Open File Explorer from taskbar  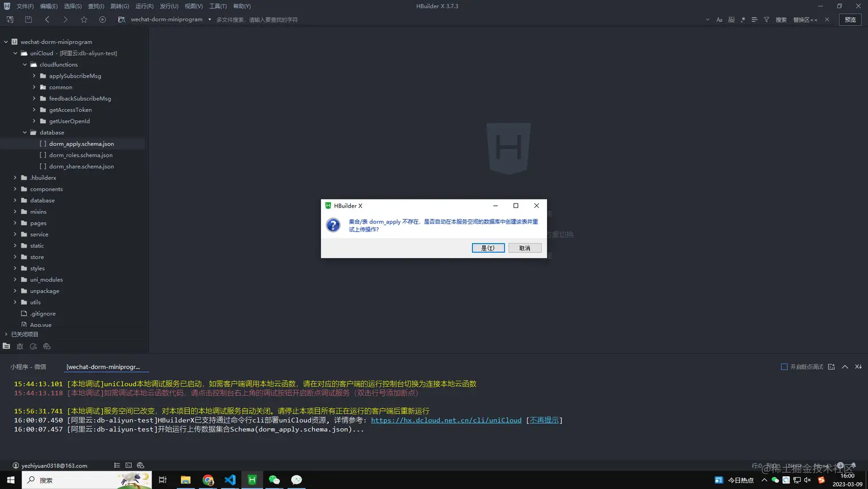coord(185,480)
